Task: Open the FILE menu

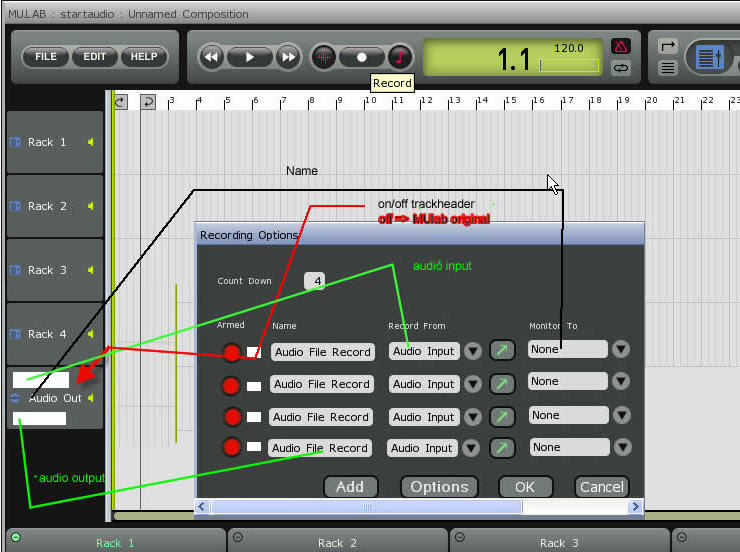Action: [x=45, y=57]
